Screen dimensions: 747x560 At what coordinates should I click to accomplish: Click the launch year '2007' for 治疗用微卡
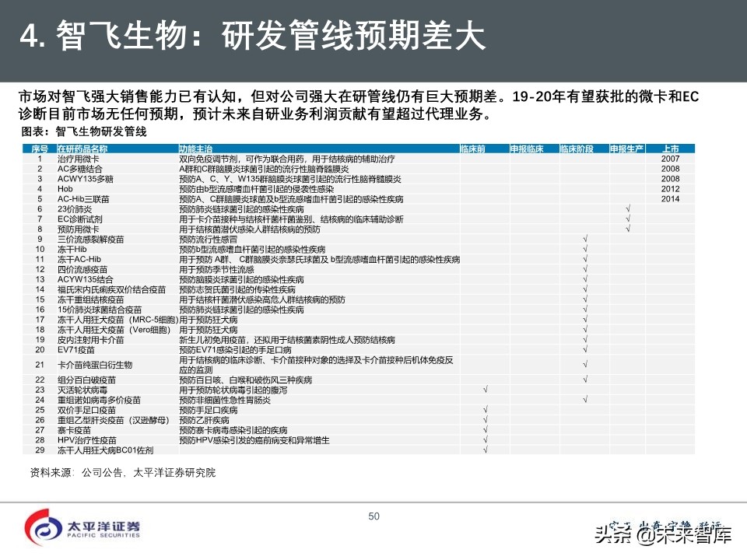click(670, 159)
